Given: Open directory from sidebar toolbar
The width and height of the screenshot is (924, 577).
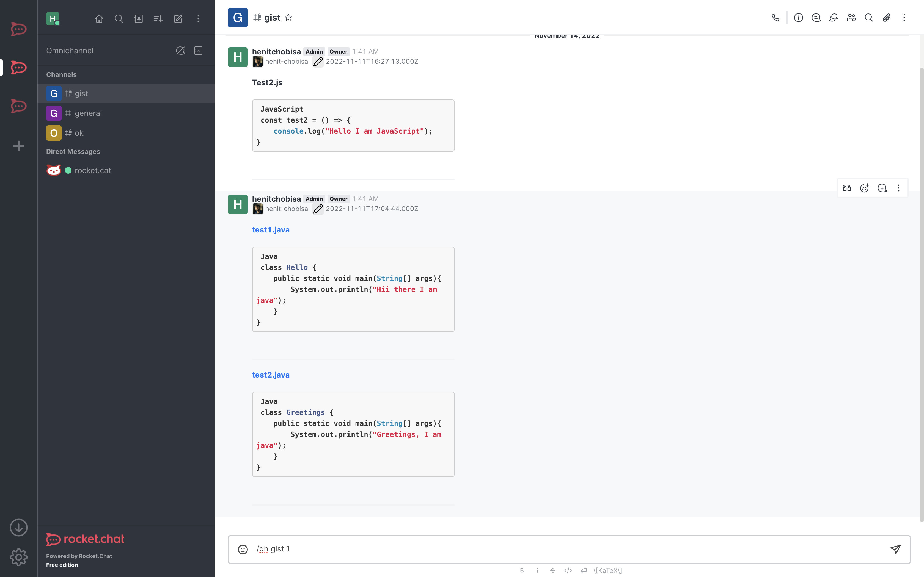Looking at the screenshot, I should pyautogui.click(x=139, y=19).
